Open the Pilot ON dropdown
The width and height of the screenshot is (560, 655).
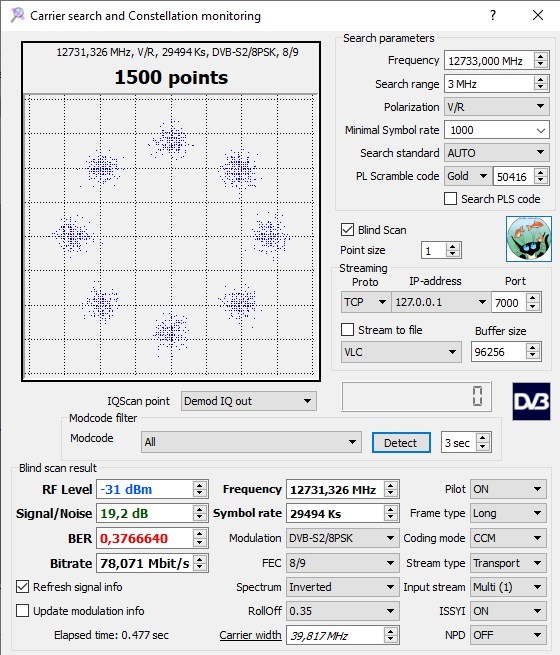click(508, 489)
